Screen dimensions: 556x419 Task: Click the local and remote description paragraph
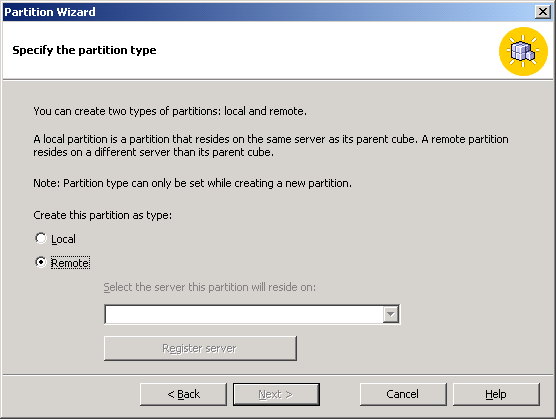click(271, 146)
